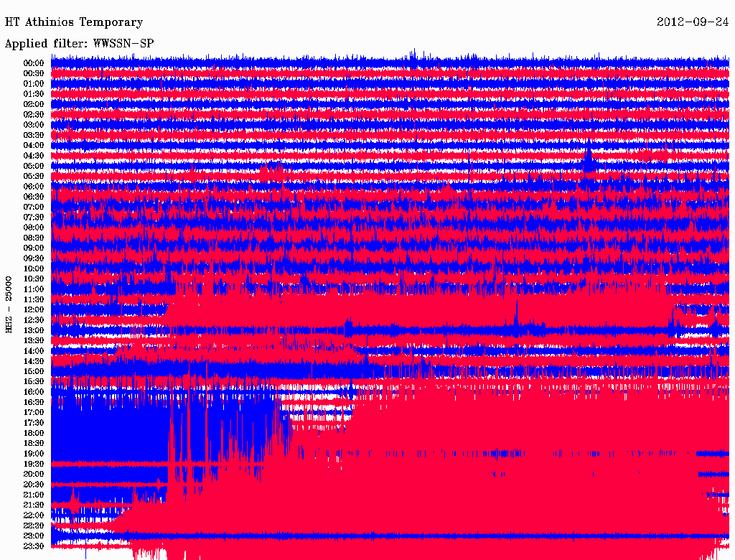Screen dimensions: 735x560
Task: Click the 22:00 time label
Action: (34, 515)
